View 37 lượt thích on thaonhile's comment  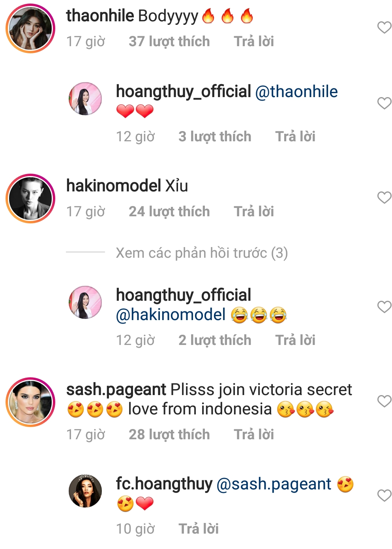pyautogui.click(x=169, y=41)
